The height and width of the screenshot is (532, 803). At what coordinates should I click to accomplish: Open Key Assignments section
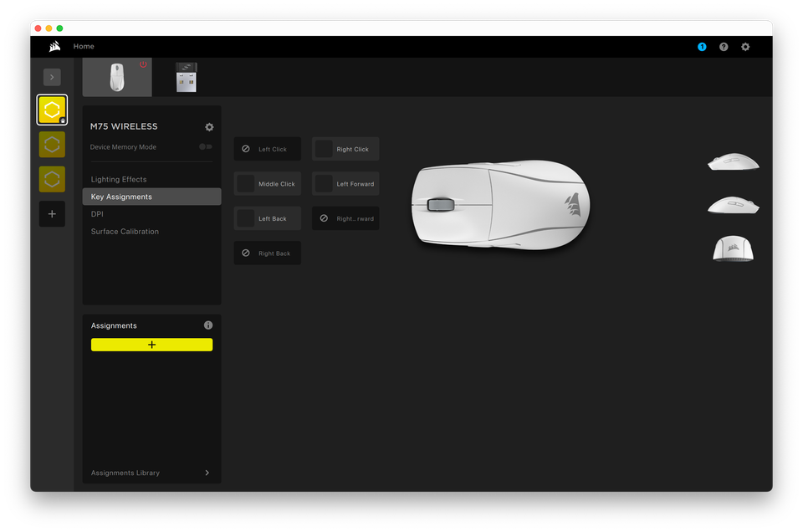coord(151,197)
